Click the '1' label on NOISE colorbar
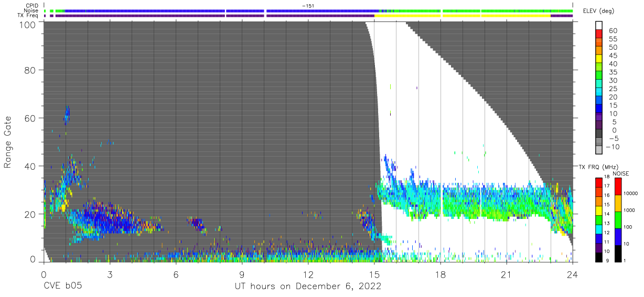 pyautogui.click(x=625, y=260)
